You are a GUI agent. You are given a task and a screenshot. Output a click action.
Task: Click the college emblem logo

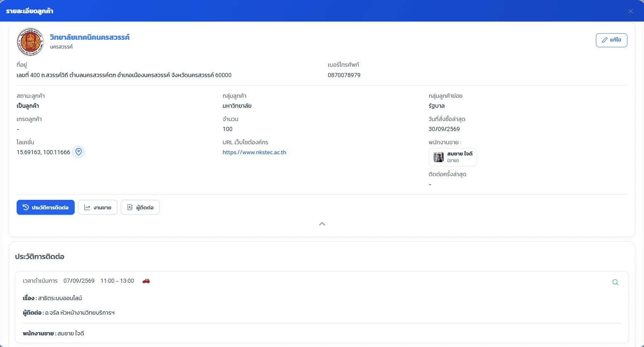[x=30, y=42]
